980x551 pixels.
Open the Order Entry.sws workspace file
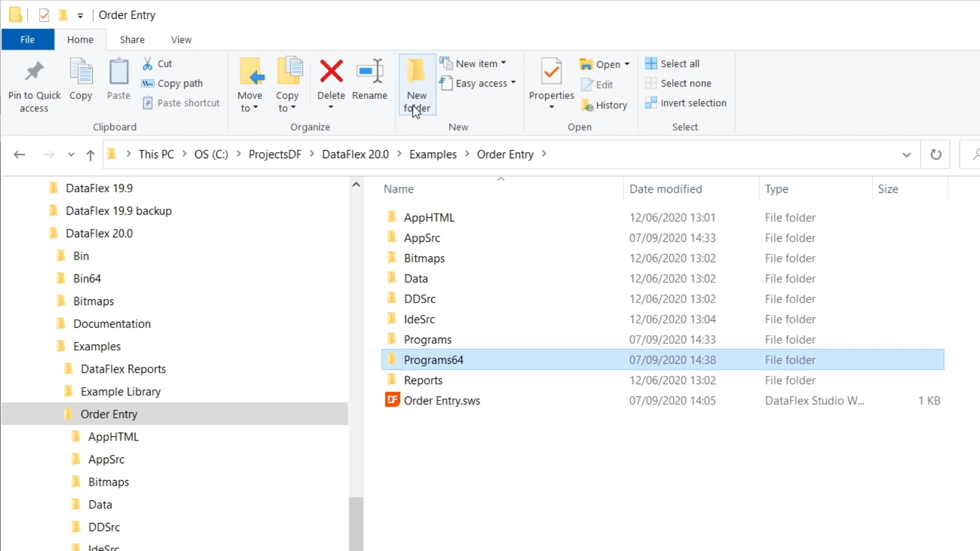tap(442, 401)
